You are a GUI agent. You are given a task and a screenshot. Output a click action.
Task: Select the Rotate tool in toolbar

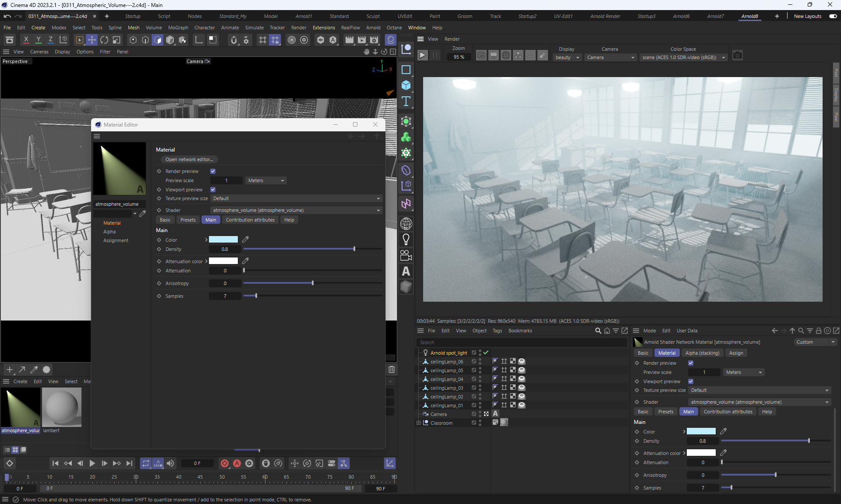tap(104, 40)
